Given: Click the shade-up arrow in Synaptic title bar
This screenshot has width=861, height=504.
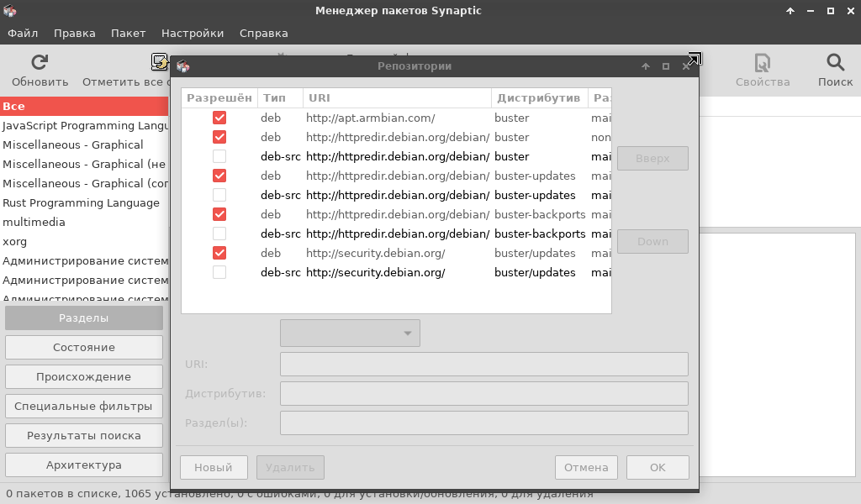Looking at the screenshot, I should point(790,11).
